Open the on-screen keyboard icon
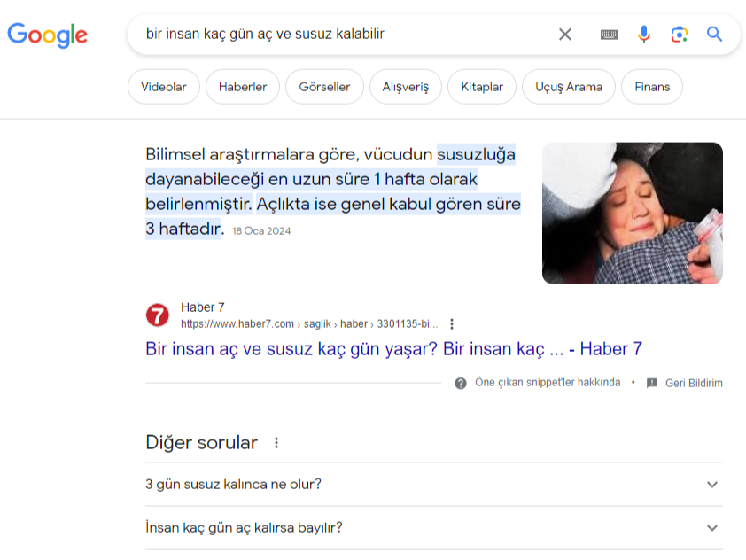 click(x=609, y=35)
